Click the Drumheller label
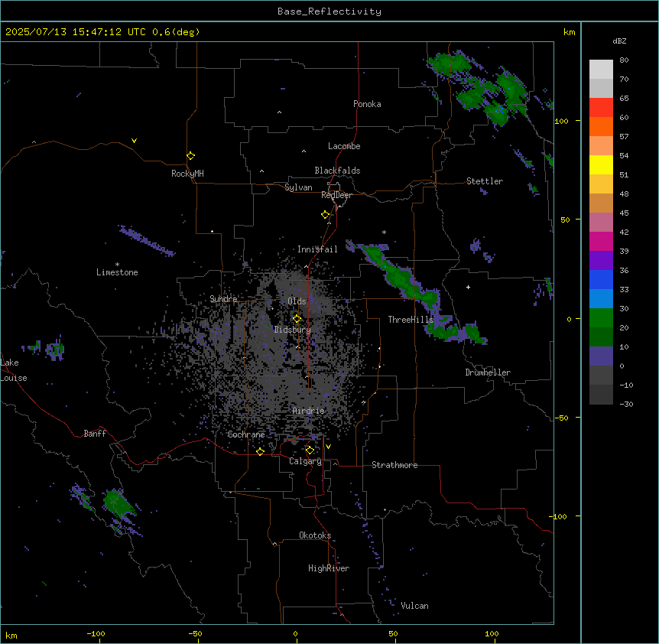This screenshot has width=659, height=644. click(488, 372)
